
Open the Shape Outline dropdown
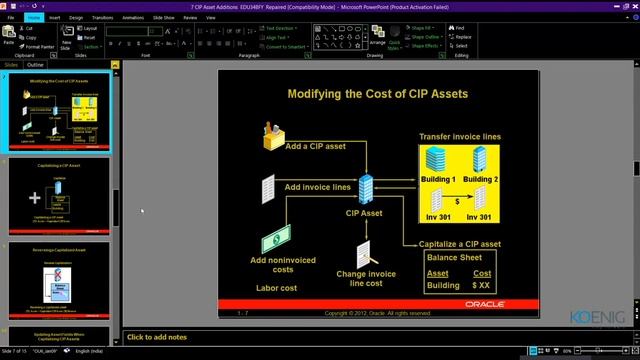(x=424, y=37)
